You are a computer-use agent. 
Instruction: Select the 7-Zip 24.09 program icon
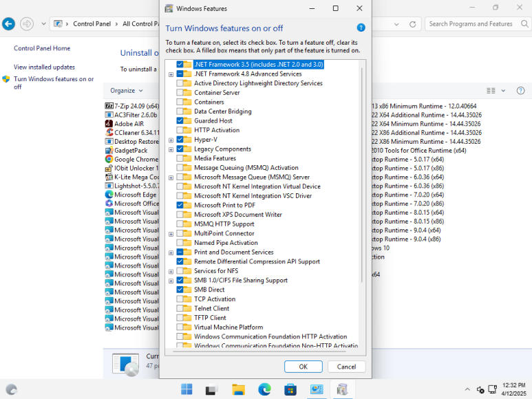pos(109,106)
